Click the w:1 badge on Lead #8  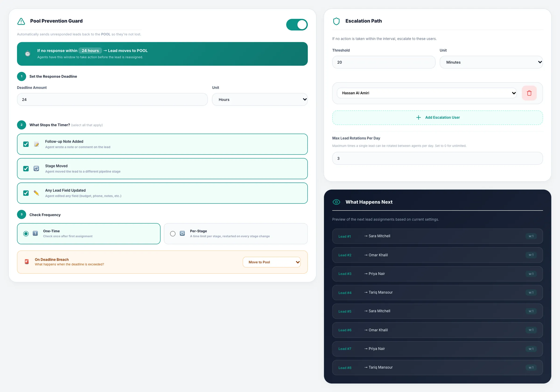531,368
